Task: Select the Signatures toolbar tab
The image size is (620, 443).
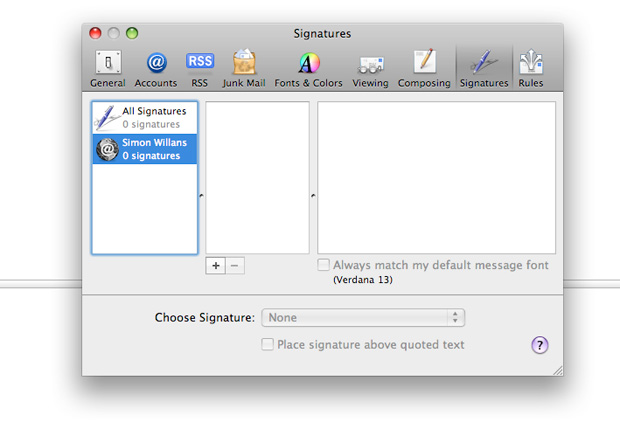Action: point(484,68)
